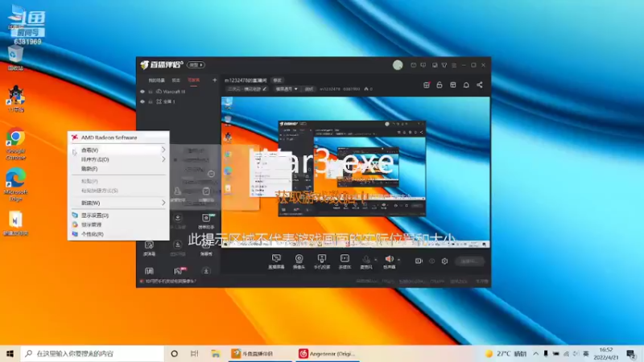Toggle visibility eye of 全屏 1 source
The height and width of the screenshot is (362, 644).
click(142, 101)
